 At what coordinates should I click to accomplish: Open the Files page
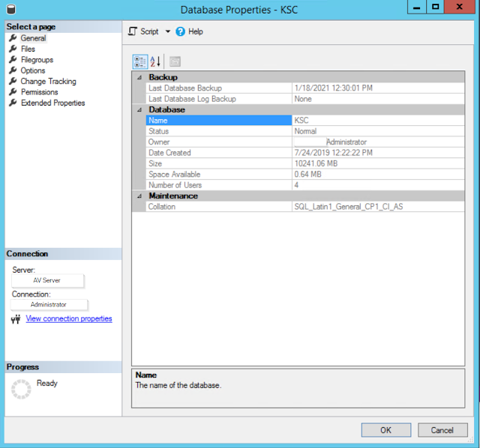click(x=28, y=49)
